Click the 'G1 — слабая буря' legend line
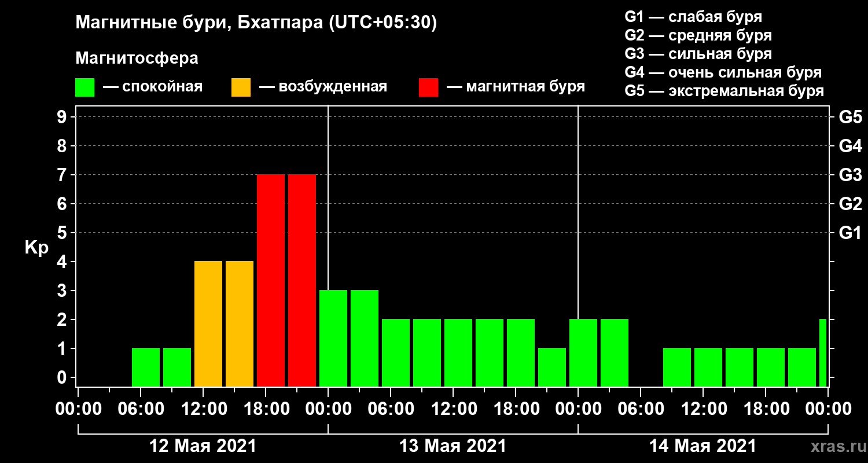Image resolution: width=868 pixels, height=463 pixels. tap(693, 16)
